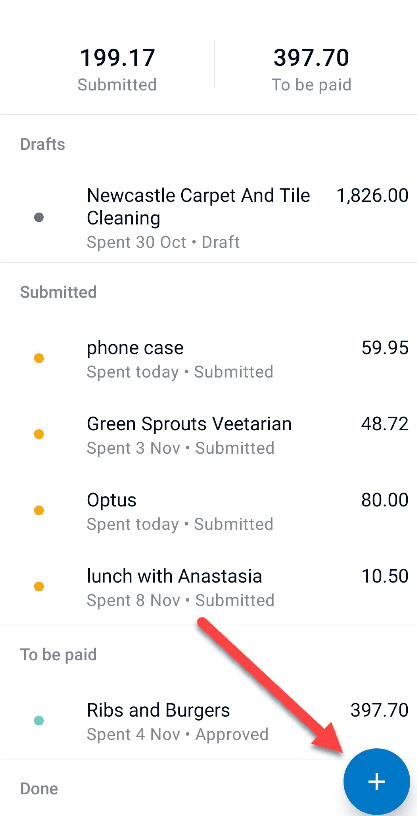Click the 397.70 To be paid total
Viewport: 417px width, 816px height.
click(311, 70)
